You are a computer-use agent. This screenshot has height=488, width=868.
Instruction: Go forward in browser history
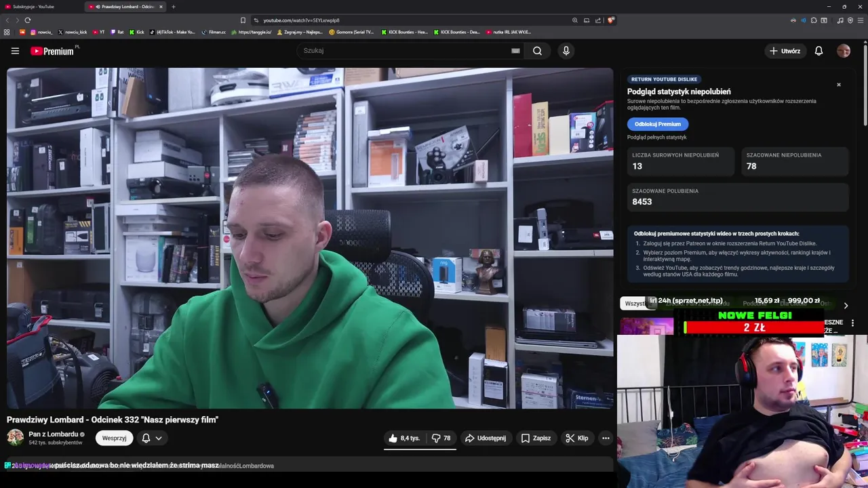point(17,20)
